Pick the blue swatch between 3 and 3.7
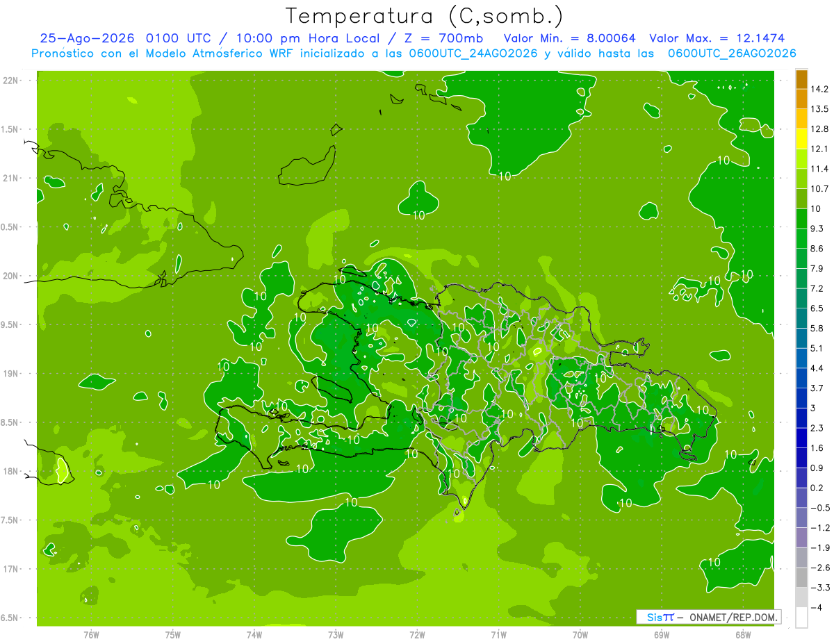 pyautogui.click(x=801, y=397)
